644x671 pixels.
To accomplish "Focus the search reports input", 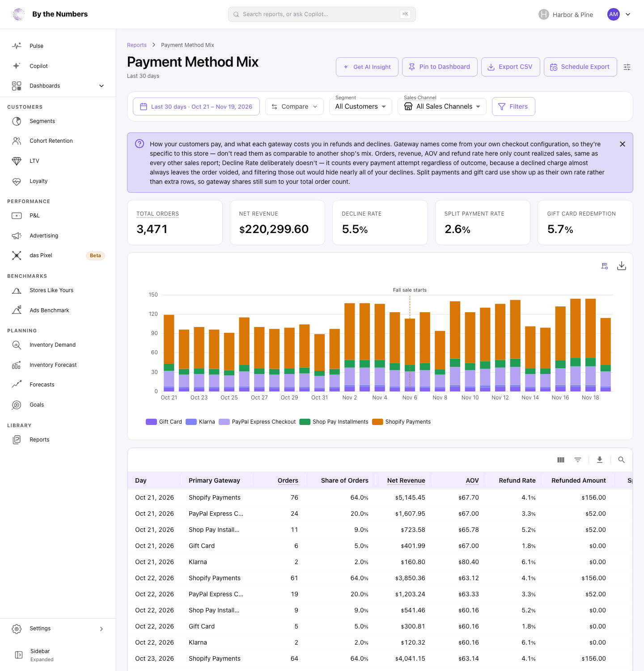I will coord(322,14).
